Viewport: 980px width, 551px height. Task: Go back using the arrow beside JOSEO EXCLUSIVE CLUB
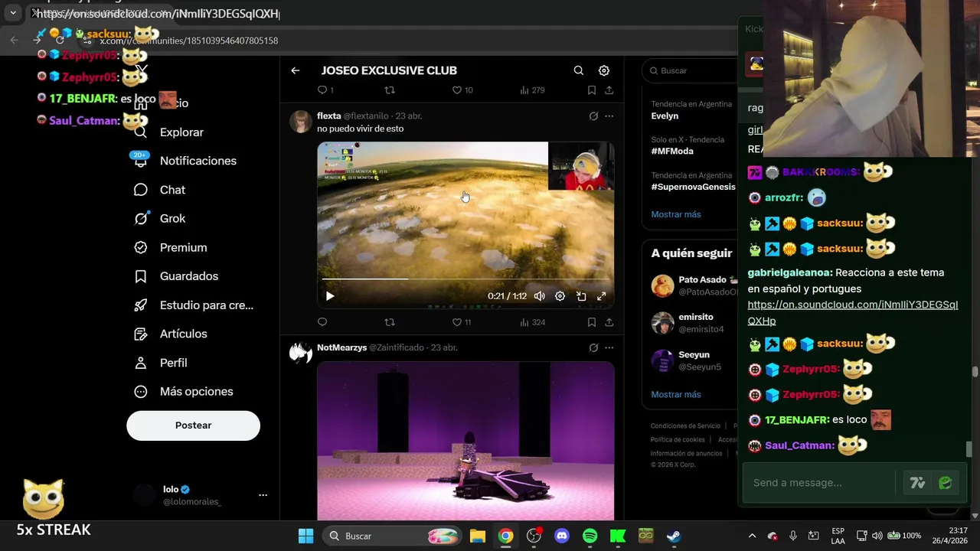point(295,70)
